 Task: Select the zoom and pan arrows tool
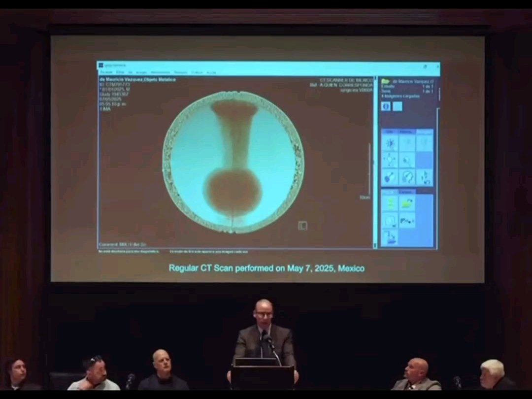(x=390, y=160)
